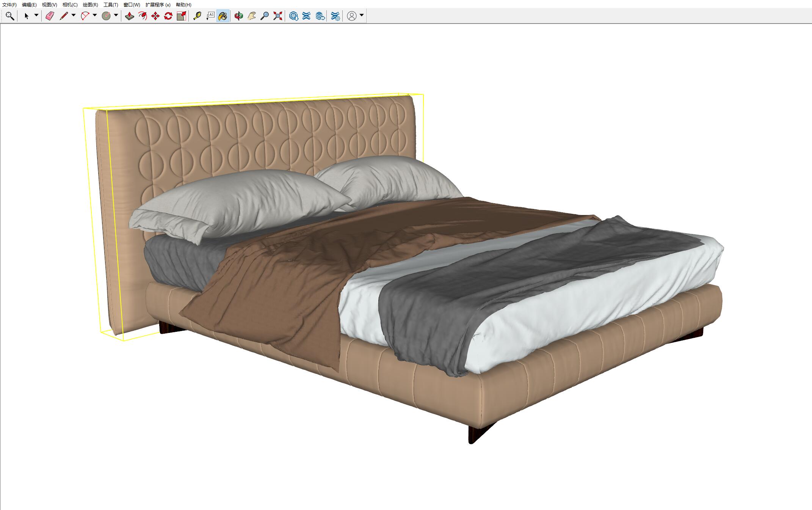Open the user account dropdown arrow
The image size is (812, 510).
pos(362,16)
